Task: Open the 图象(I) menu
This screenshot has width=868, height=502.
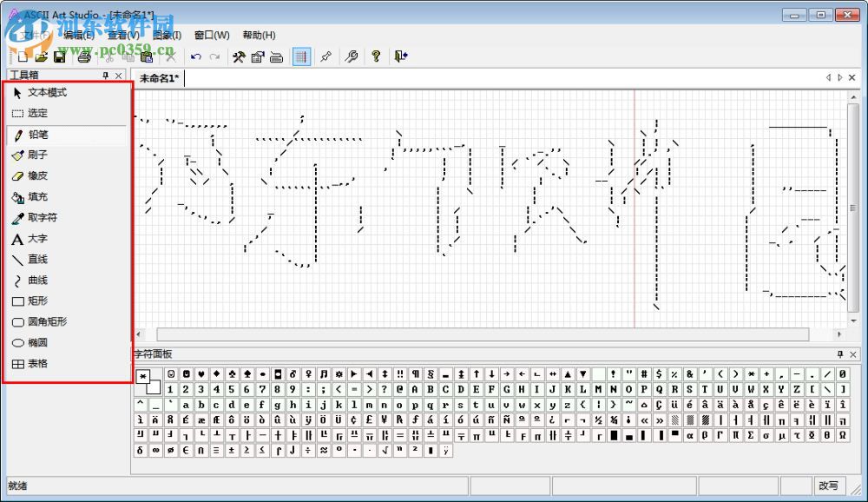Action: coord(165,35)
